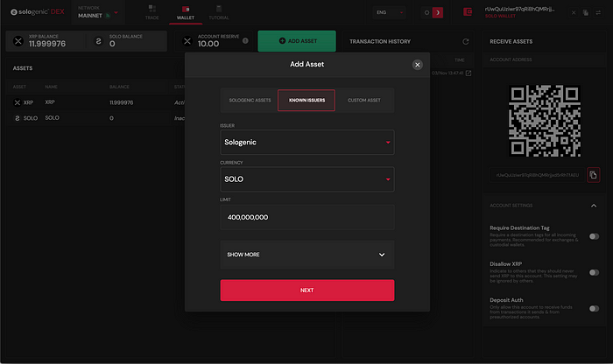Open transaction external link icon
This screenshot has height=364, width=613.
469,73
